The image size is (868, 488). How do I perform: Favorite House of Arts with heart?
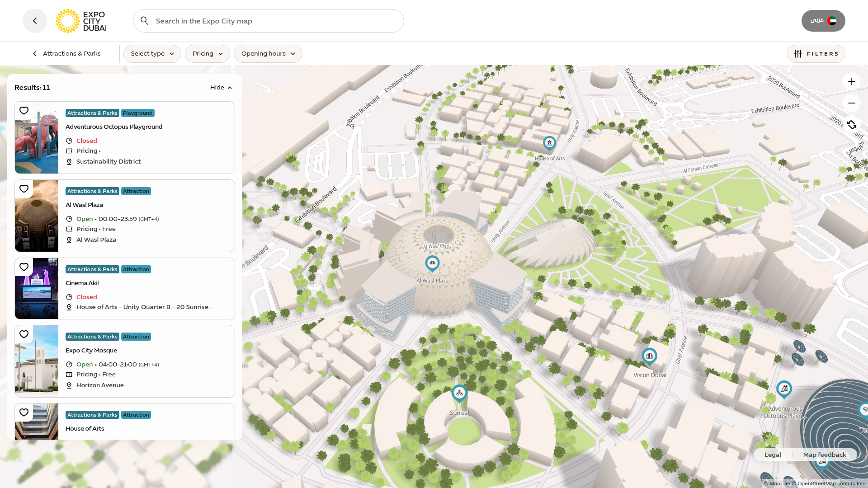click(24, 413)
